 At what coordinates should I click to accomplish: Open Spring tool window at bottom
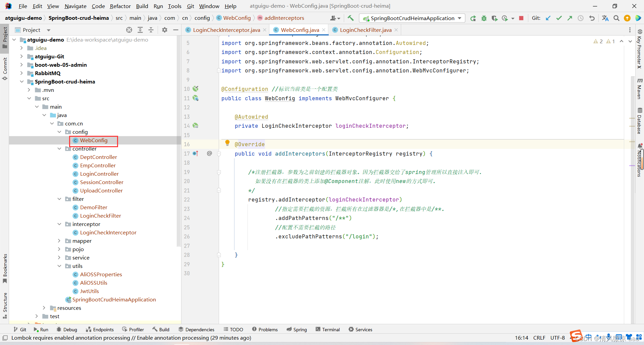[297, 330]
